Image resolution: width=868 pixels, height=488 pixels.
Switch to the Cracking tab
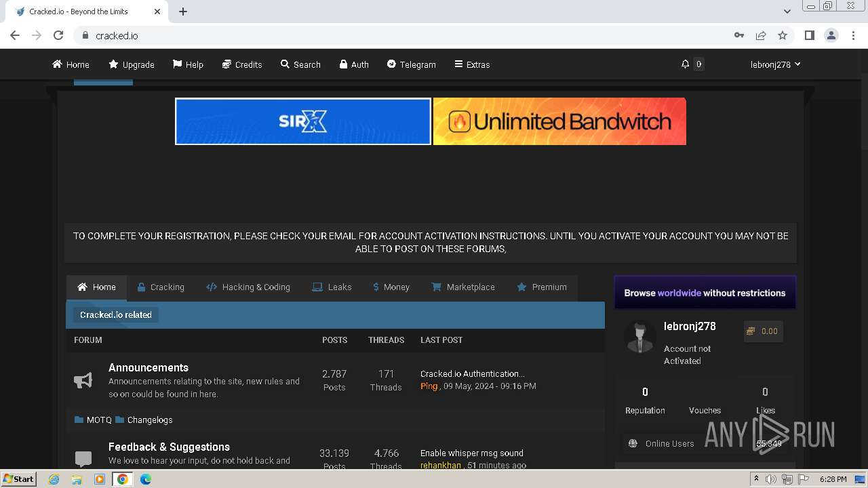161,287
